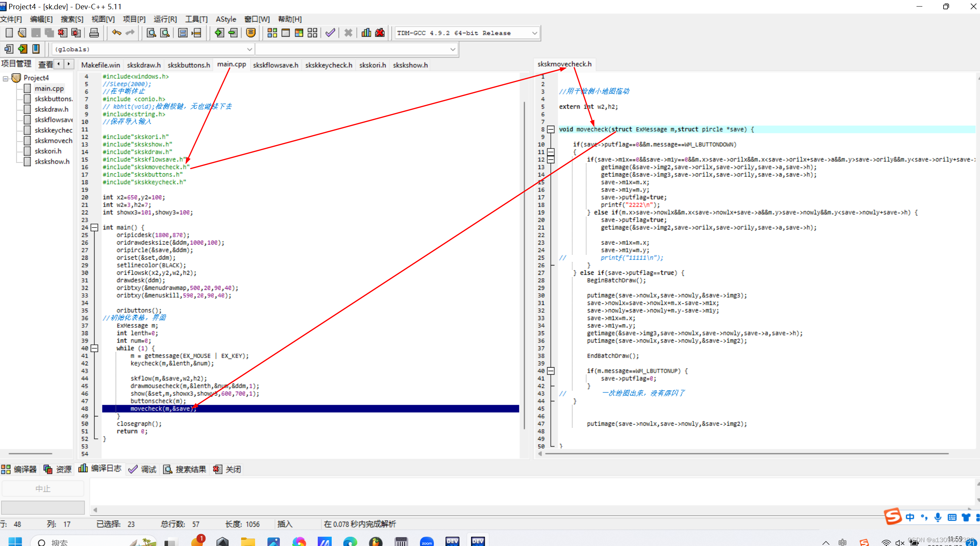This screenshot has width=980, height=546.
Task: Click the Debug checkmark icon
Action: (x=330, y=33)
